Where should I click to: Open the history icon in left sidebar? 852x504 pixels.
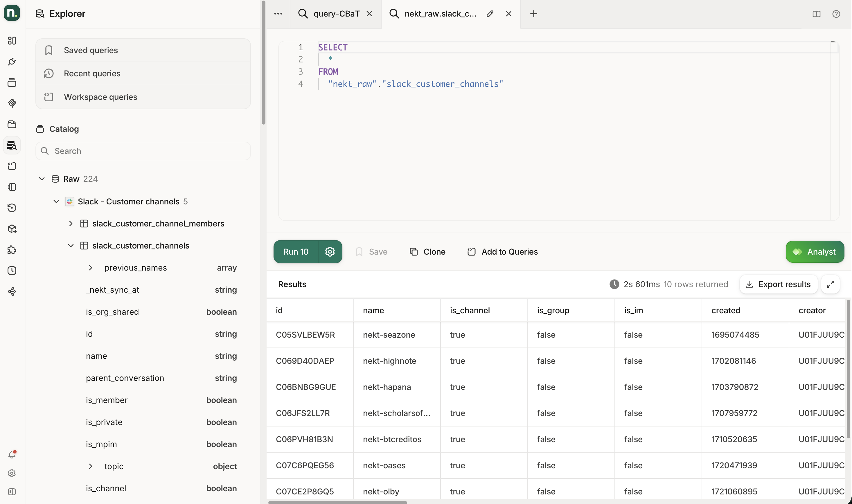[12, 208]
